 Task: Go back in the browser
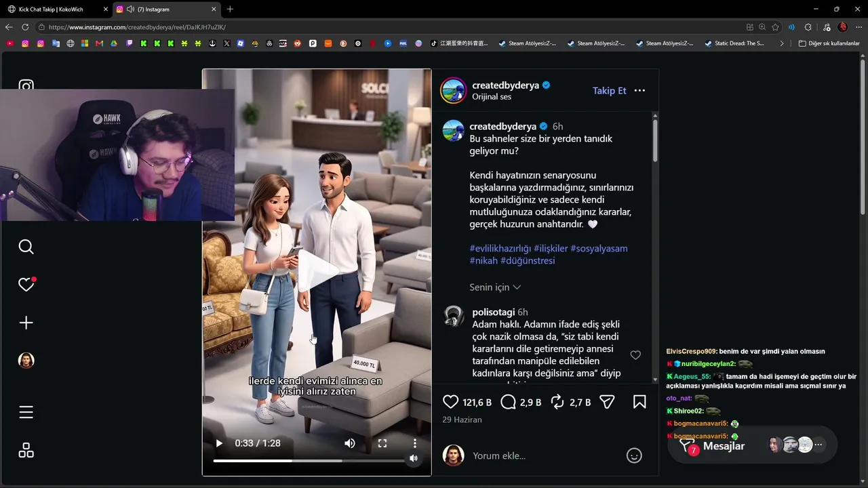9,27
